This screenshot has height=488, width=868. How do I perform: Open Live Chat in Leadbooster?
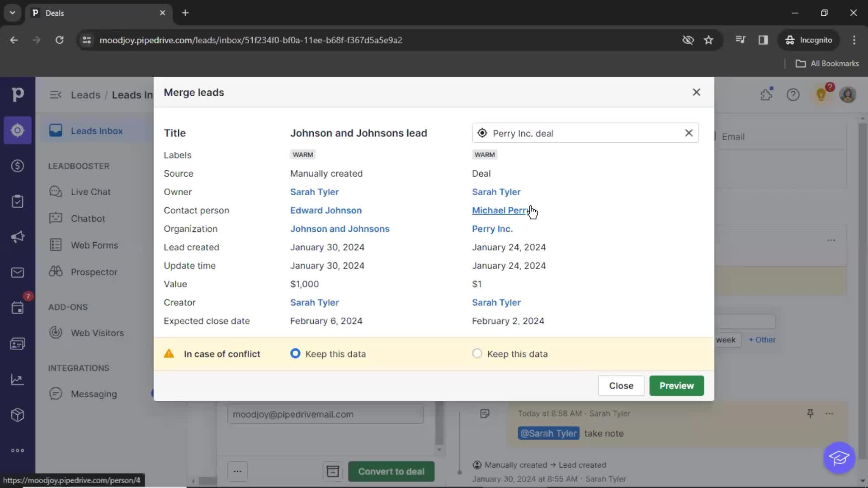point(90,192)
